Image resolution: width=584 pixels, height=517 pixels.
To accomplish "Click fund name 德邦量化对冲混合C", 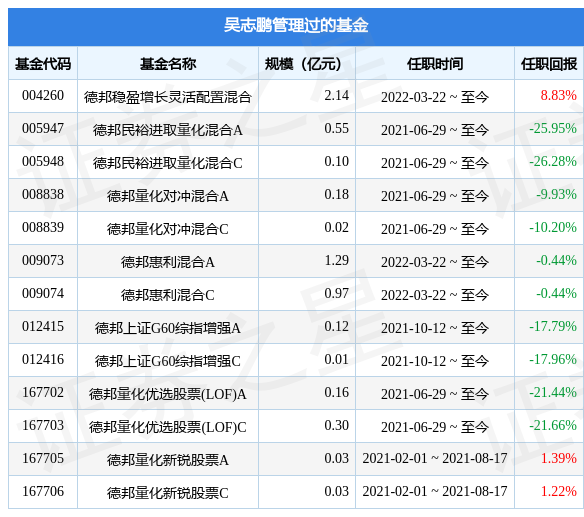I will point(168,229).
